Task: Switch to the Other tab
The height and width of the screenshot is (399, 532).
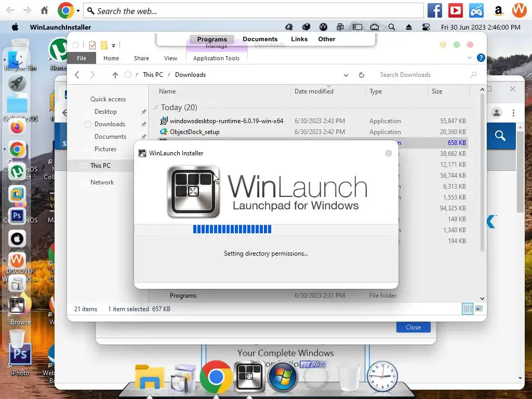Action: 327,39
